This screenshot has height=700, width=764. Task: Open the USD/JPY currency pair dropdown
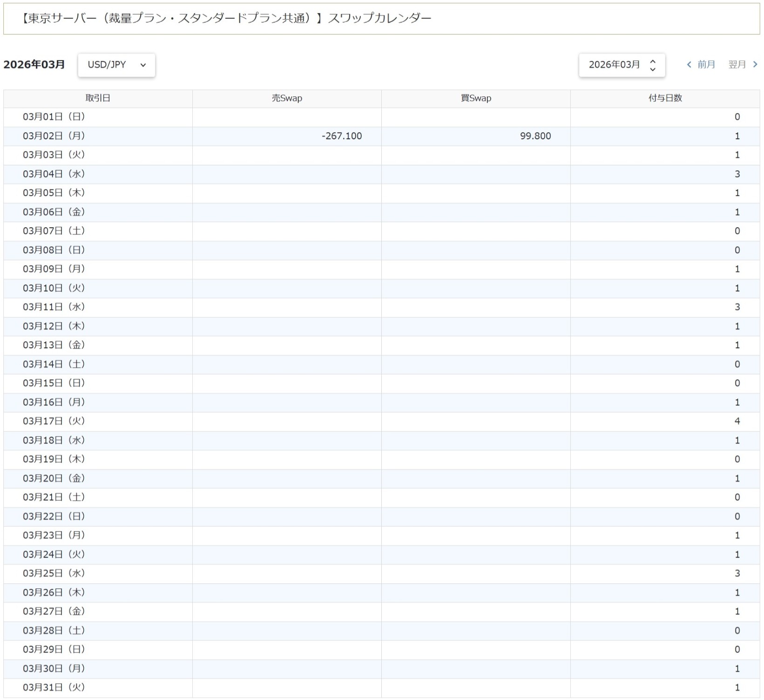tap(116, 65)
